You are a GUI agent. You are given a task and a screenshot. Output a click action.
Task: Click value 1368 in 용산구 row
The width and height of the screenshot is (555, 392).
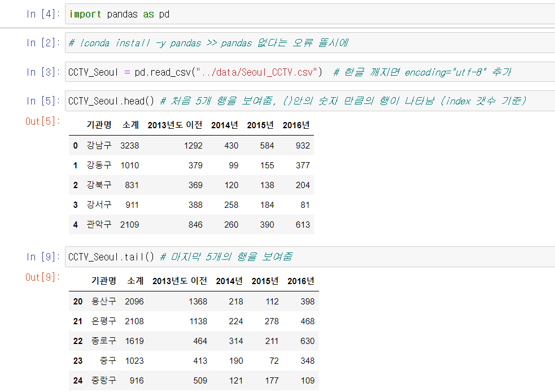pyautogui.click(x=198, y=302)
